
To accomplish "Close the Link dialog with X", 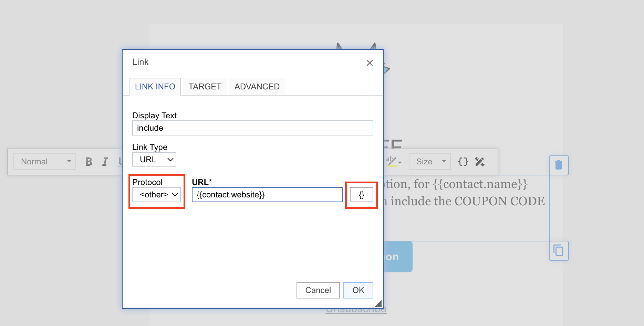I will tap(370, 63).
